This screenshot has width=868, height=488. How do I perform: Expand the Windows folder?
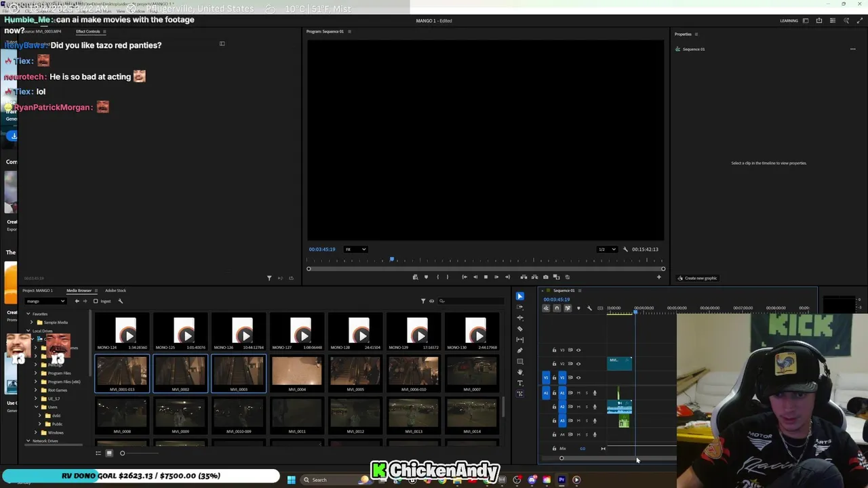36,432
